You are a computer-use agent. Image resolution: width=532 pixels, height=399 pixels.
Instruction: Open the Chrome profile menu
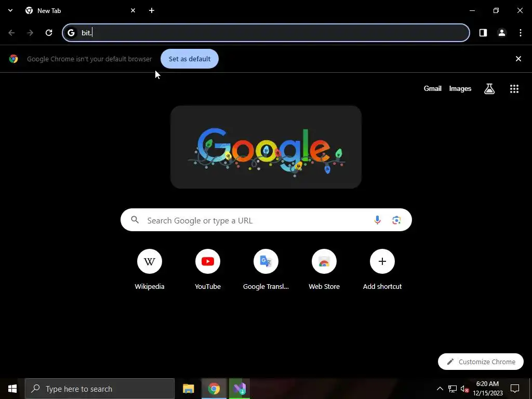(502, 33)
